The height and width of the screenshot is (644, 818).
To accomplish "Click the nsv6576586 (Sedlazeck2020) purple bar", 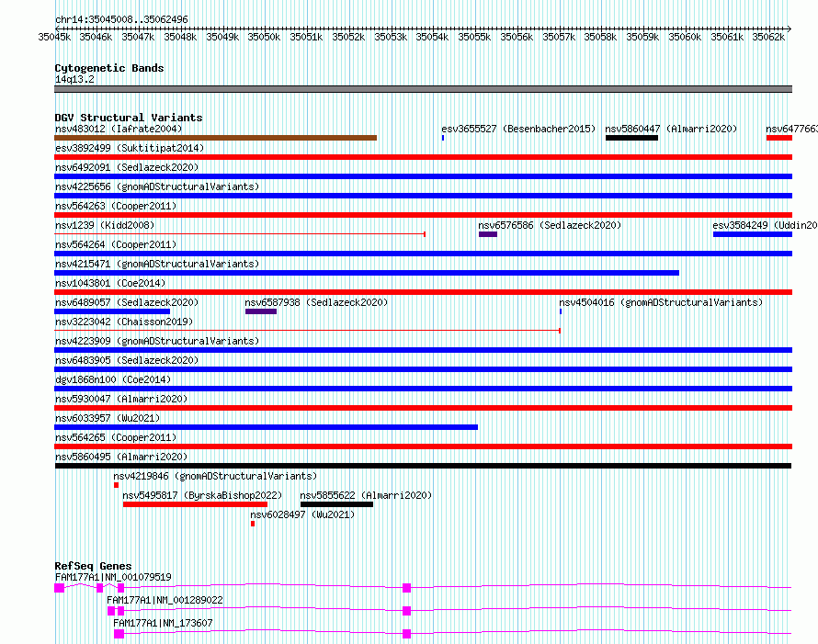I will click(488, 234).
